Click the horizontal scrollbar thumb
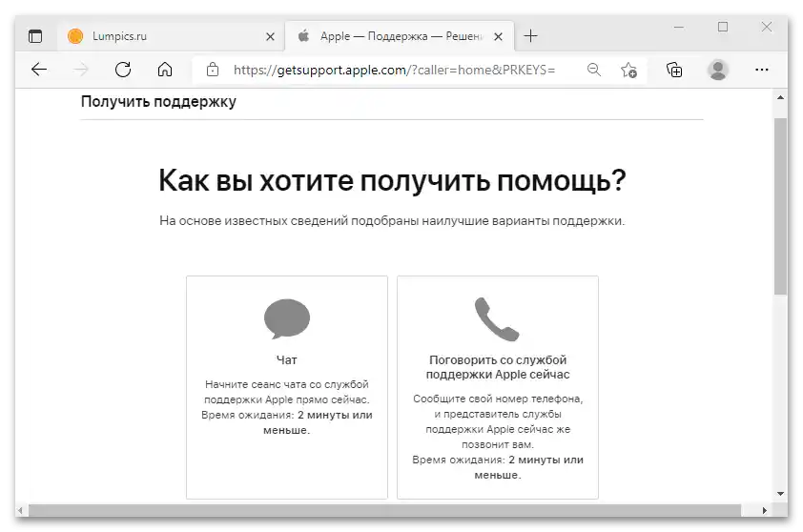This screenshot has height=532, width=803. point(384,510)
